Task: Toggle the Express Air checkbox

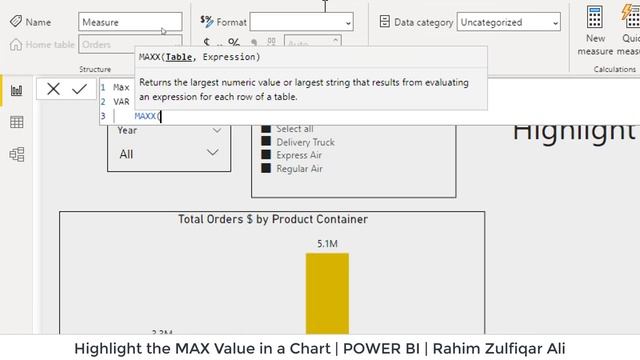Action: 266,155
